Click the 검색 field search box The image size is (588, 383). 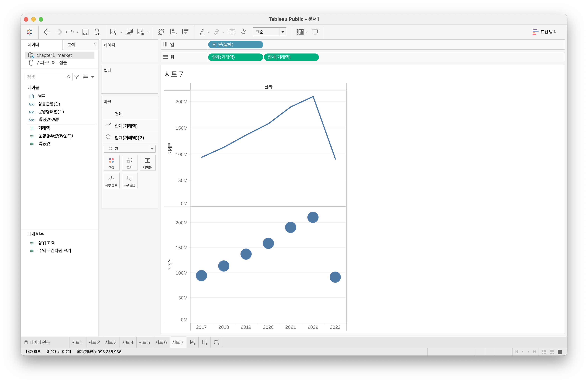click(46, 77)
